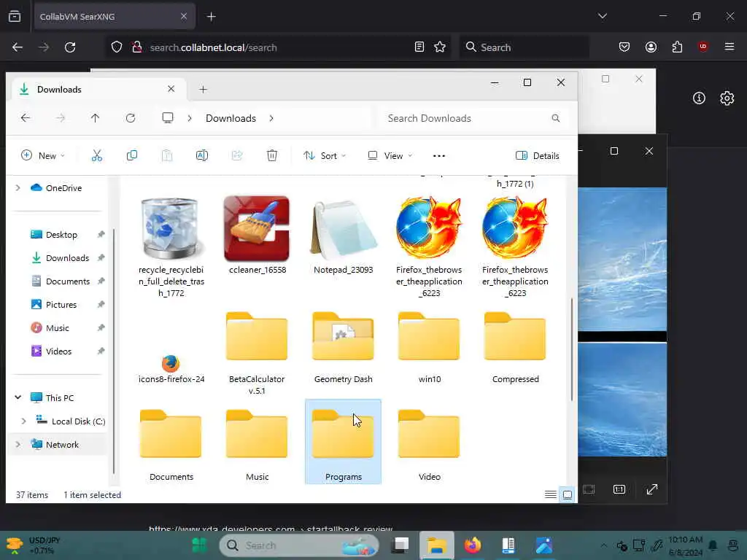Viewport: 747px width, 560px height.
Task: Open the SearXNG preferences gear icon
Action: [x=727, y=98]
